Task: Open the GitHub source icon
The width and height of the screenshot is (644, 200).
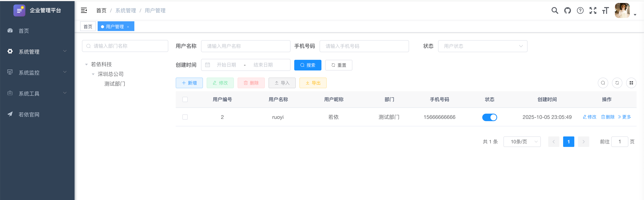Action: 567,10
